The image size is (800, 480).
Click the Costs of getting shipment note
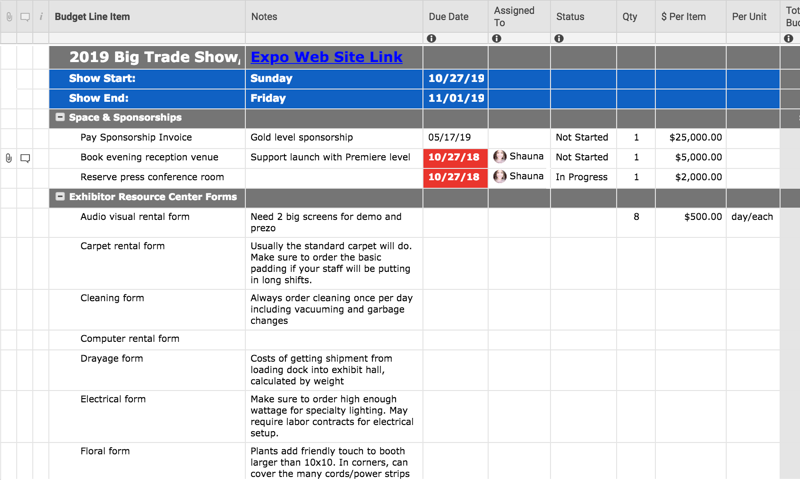point(334,370)
